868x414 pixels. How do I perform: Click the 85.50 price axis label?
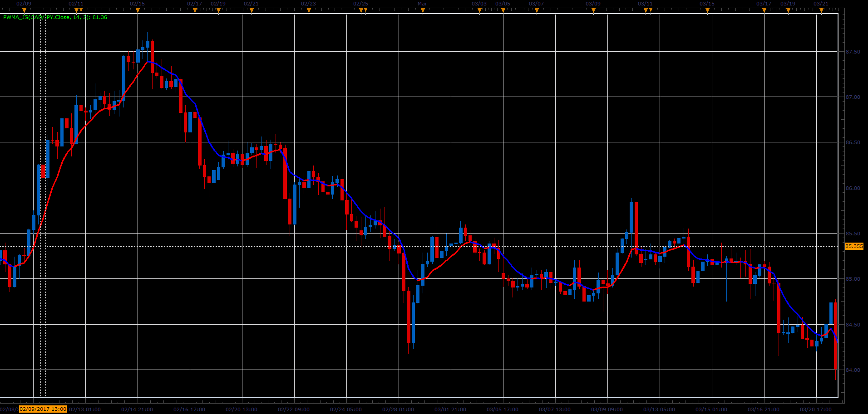click(x=853, y=234)
